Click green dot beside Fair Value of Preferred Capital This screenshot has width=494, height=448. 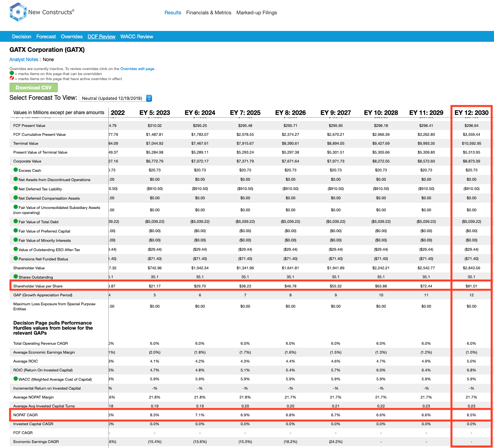[x=16, y=231]
